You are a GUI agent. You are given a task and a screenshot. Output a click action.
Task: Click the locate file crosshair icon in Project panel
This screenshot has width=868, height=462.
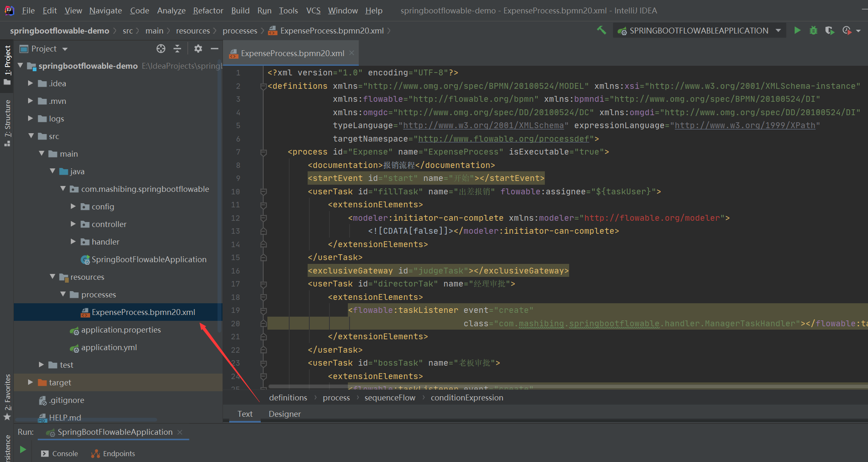161,49
